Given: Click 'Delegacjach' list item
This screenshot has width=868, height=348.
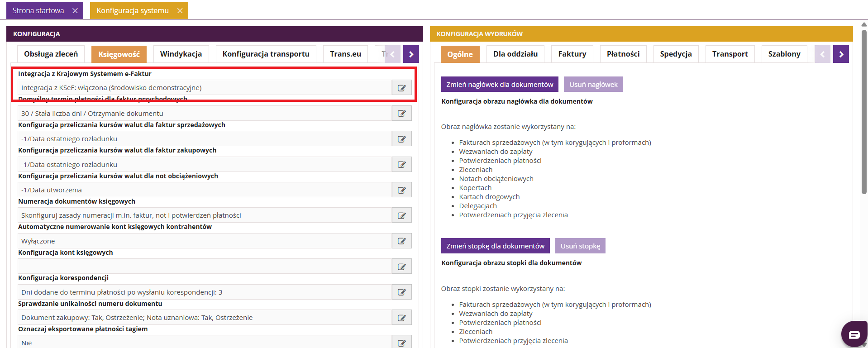Looking at the screenshot, I should (478, 206).
